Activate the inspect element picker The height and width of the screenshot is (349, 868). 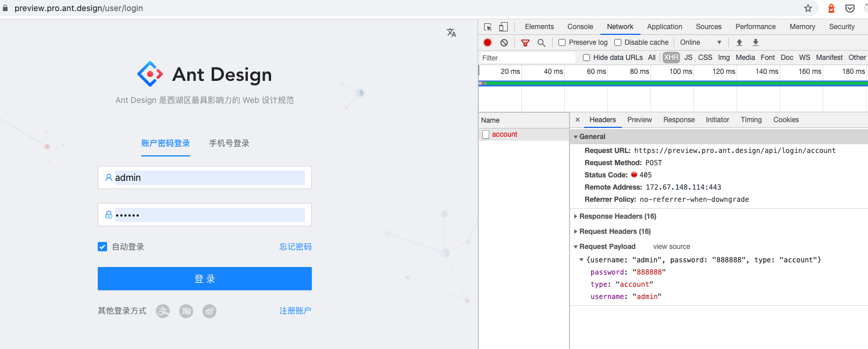click(488, 27)
